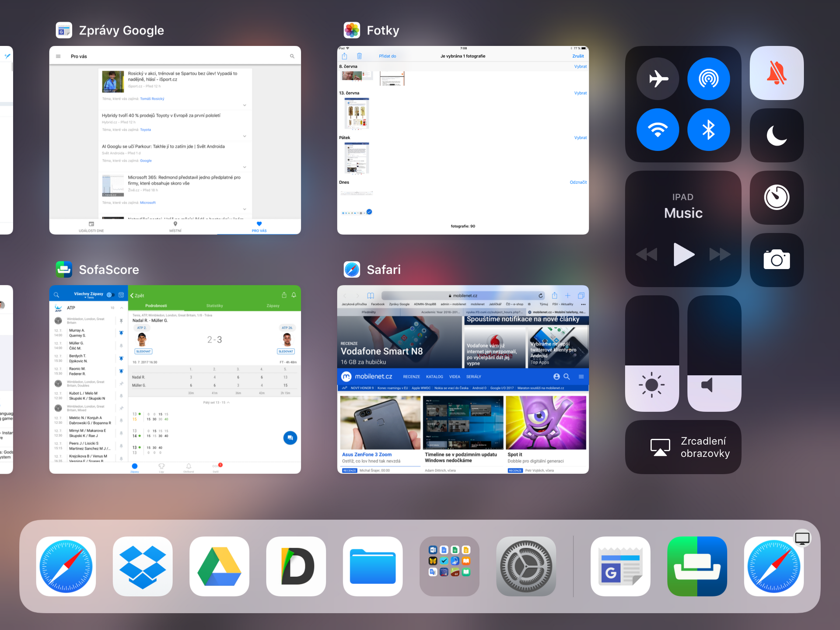Tap the SLEDOVAT button for Nadal
This screenshot has width=840, height=630.
pos(143,351)
